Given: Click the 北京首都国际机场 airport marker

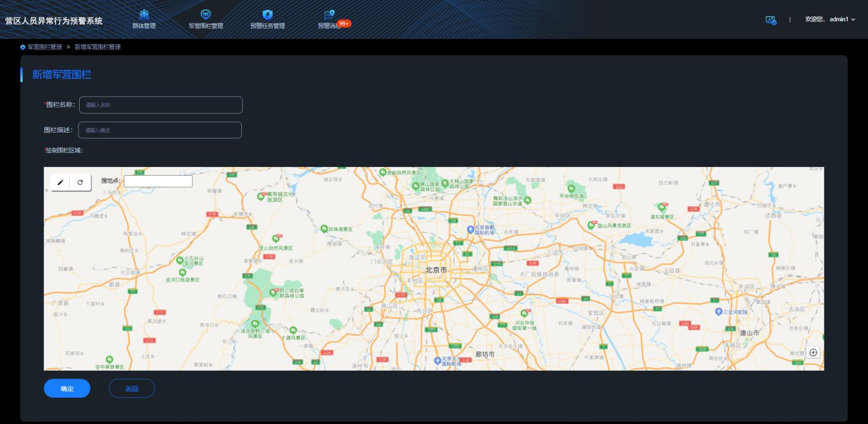Looking at the screenshot, I should [470, 228].
